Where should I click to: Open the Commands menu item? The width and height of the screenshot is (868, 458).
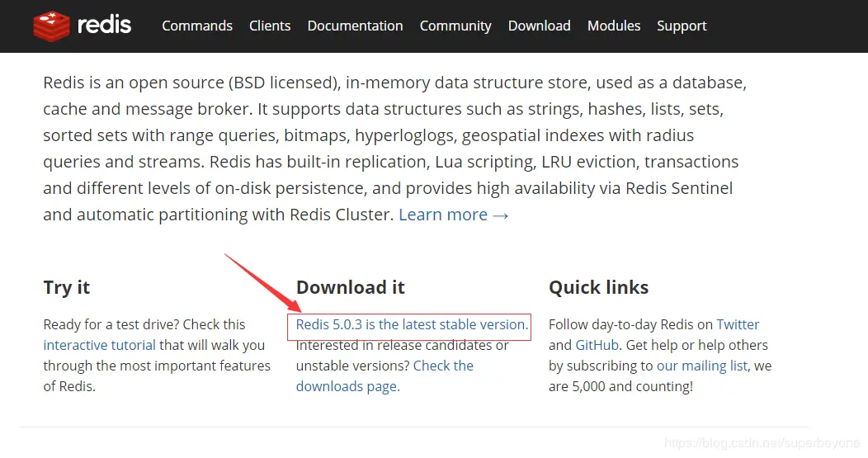197,26
